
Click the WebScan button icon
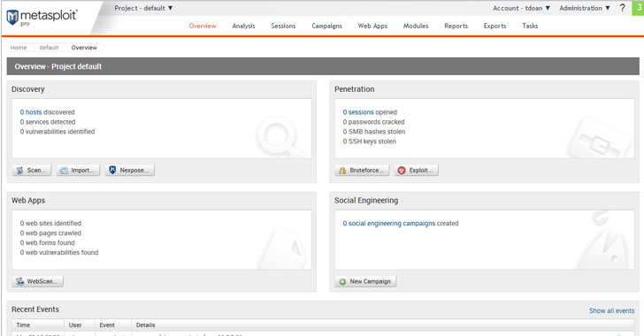19,281
